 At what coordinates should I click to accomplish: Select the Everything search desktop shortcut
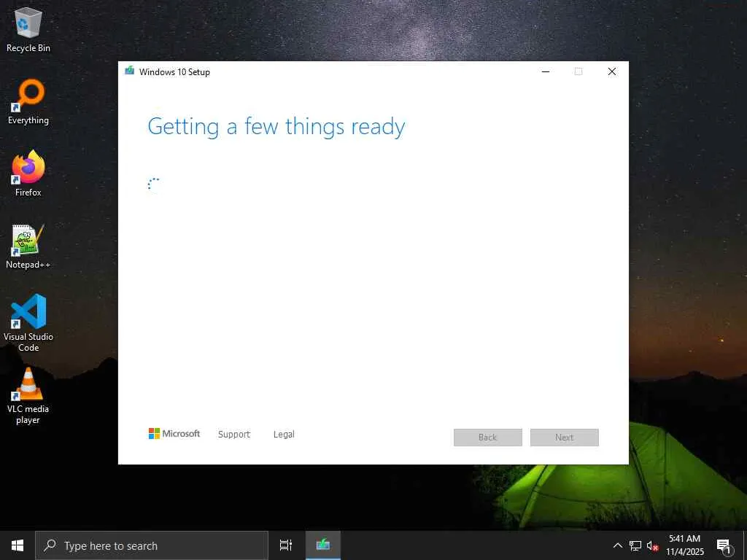pos(28,102)
